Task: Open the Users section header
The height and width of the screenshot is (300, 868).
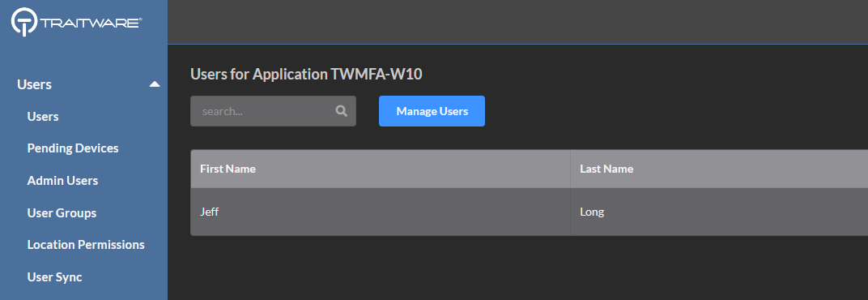Action: [34, 84]
